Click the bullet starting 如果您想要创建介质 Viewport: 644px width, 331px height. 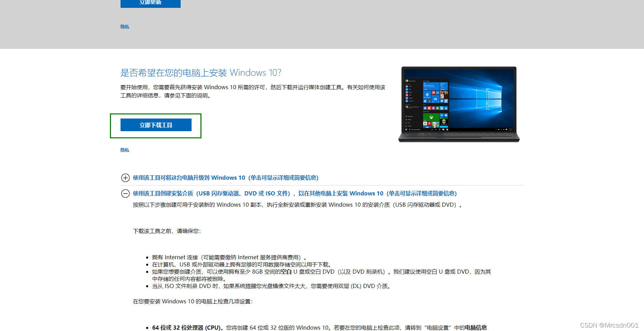(x=321, y=275)
